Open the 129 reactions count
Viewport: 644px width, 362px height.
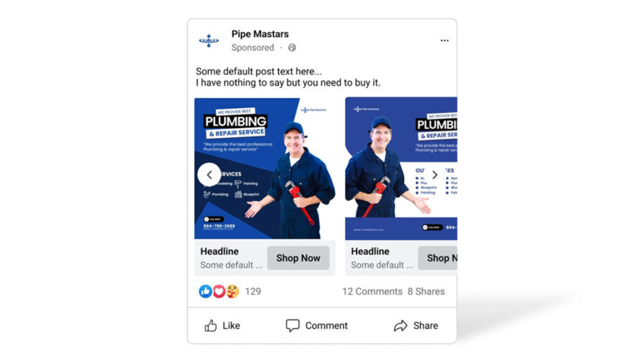point(253,292)
